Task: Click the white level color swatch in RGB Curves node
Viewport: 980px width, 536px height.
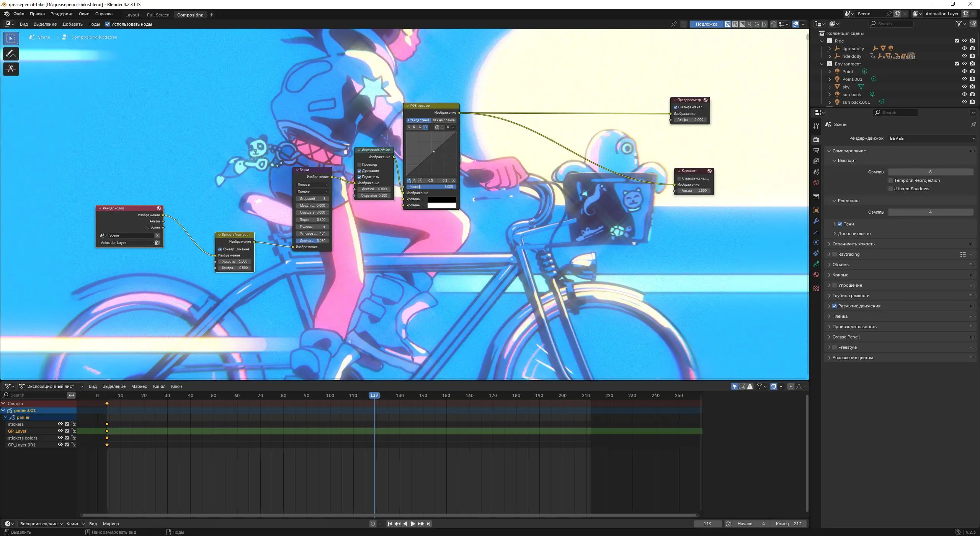Action: pyautogui.click(x=441, y=205)
